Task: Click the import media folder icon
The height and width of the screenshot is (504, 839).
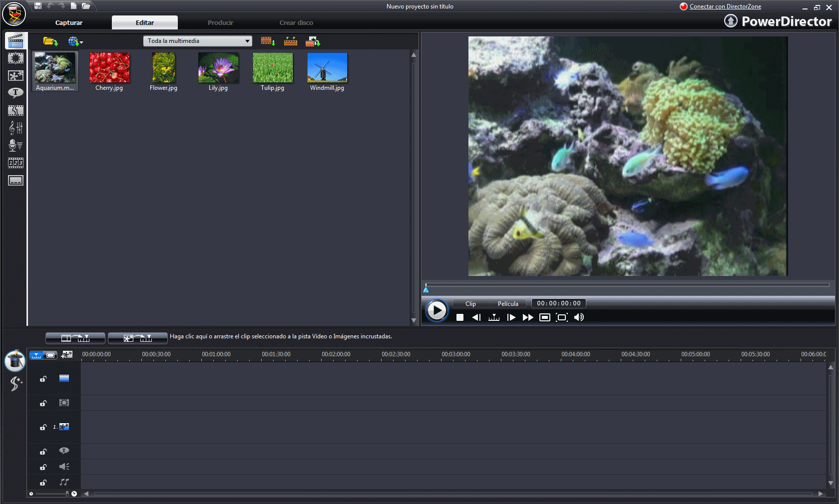Action: [x=50, y=41]
